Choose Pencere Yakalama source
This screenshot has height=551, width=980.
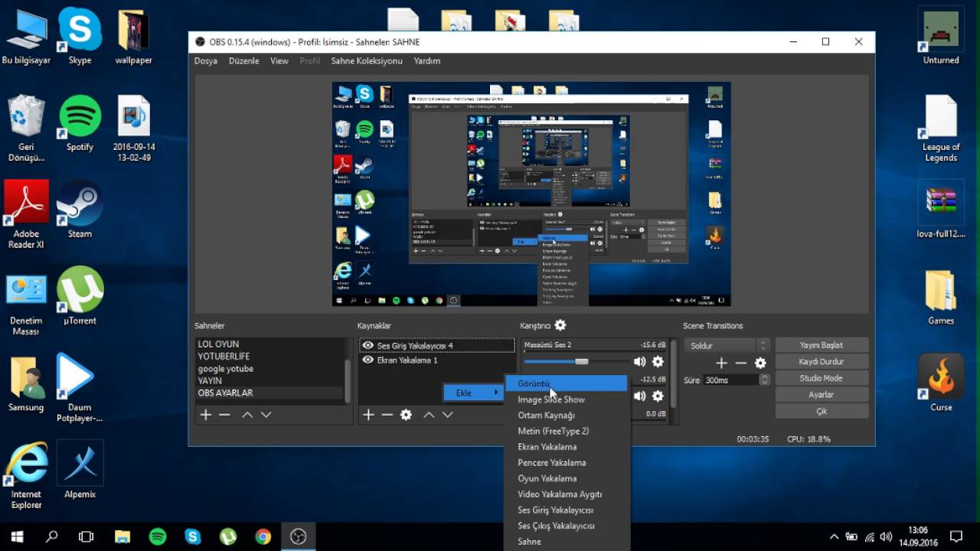pyautogui.click(x=567, y=462)
